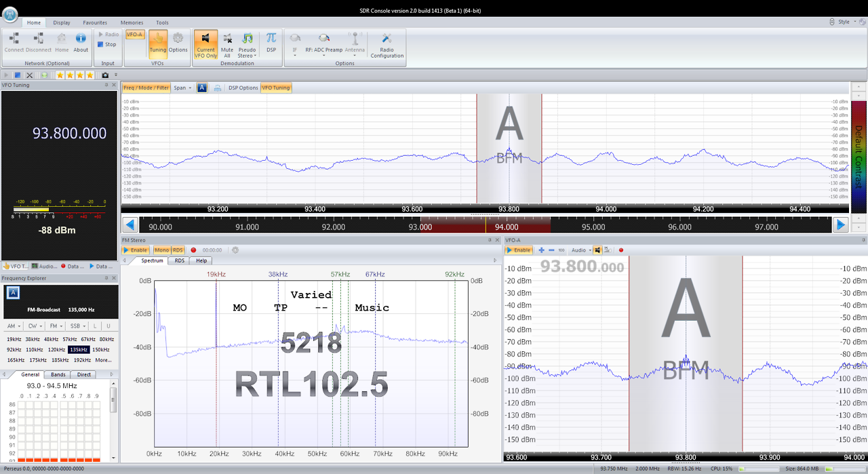Expand RF: ADC Preamp dropdown

[x=323, y=45]
